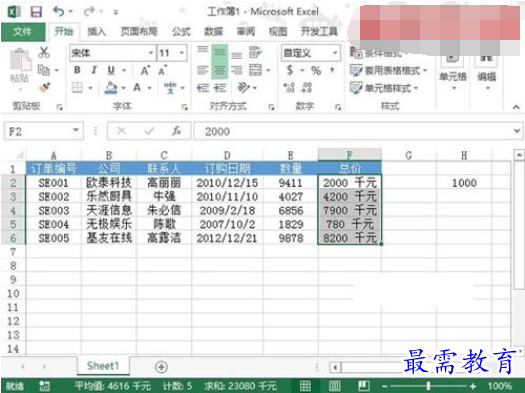Select the Sheet1 worksheet tab
This screenshot has width=525, height=393.
[x=103, y=366]
